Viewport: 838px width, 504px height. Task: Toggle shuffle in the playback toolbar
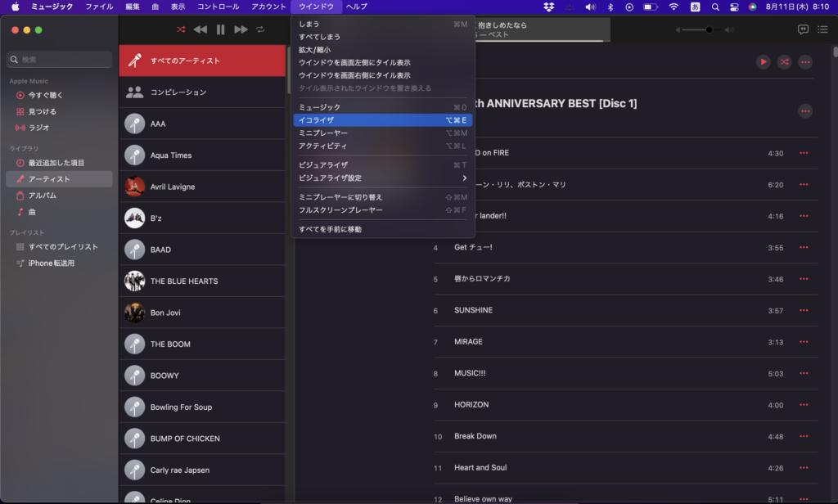click(181, 29)
